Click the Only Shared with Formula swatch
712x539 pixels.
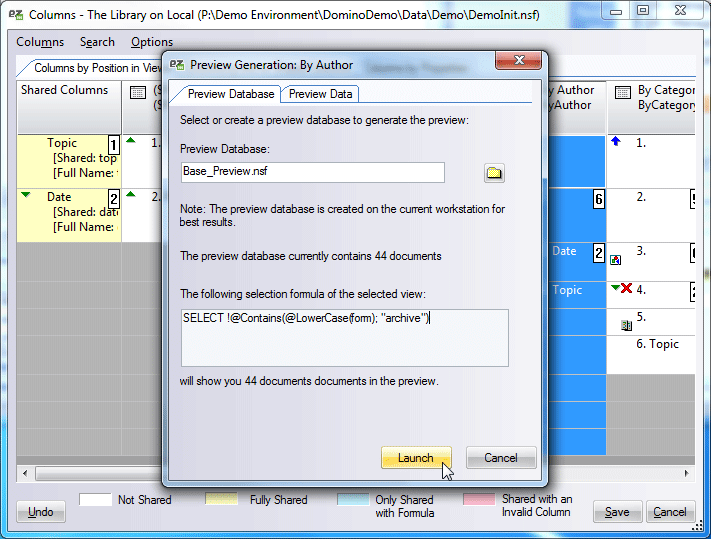[353, 499]
